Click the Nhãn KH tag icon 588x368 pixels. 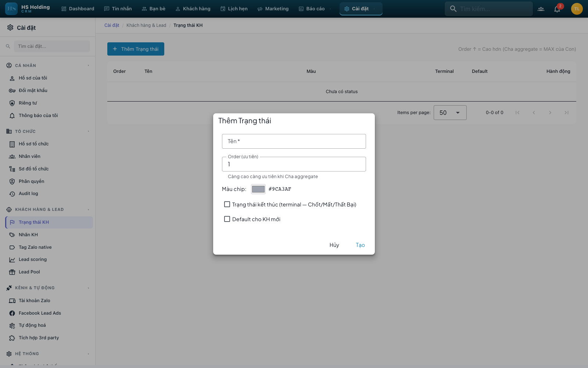pos(12,235)
